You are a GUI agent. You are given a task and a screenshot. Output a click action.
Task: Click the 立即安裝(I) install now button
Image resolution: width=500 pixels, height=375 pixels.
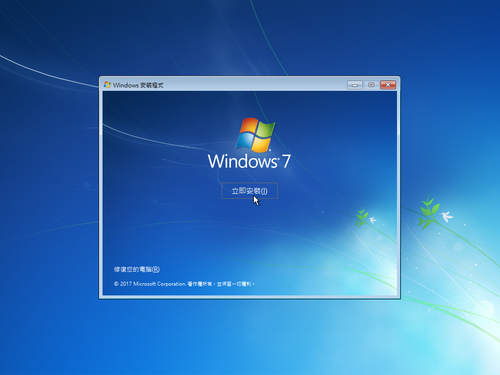coord(250,191)
